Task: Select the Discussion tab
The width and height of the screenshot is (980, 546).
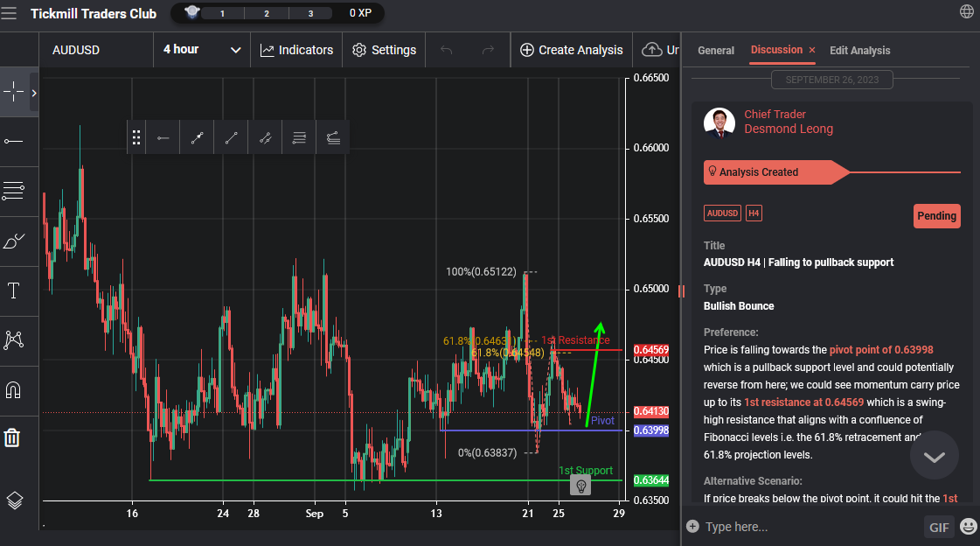Action: click(776, 49)
